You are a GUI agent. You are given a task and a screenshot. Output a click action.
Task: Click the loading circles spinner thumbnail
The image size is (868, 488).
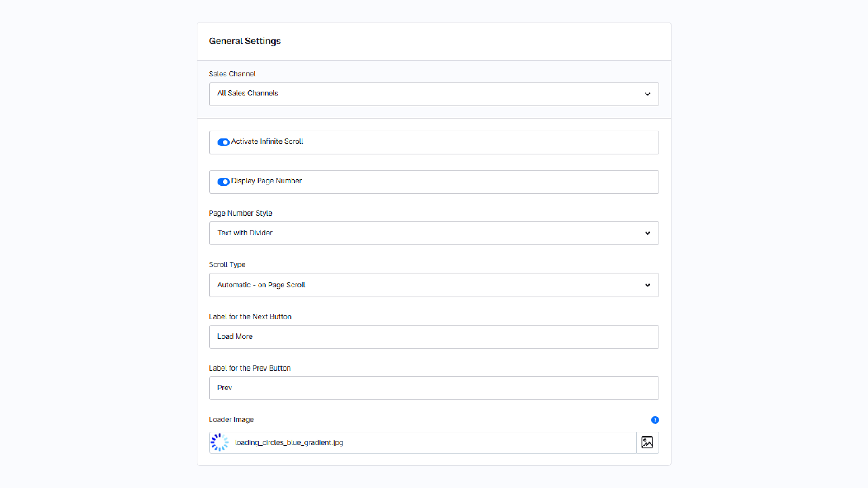[220, 443]
